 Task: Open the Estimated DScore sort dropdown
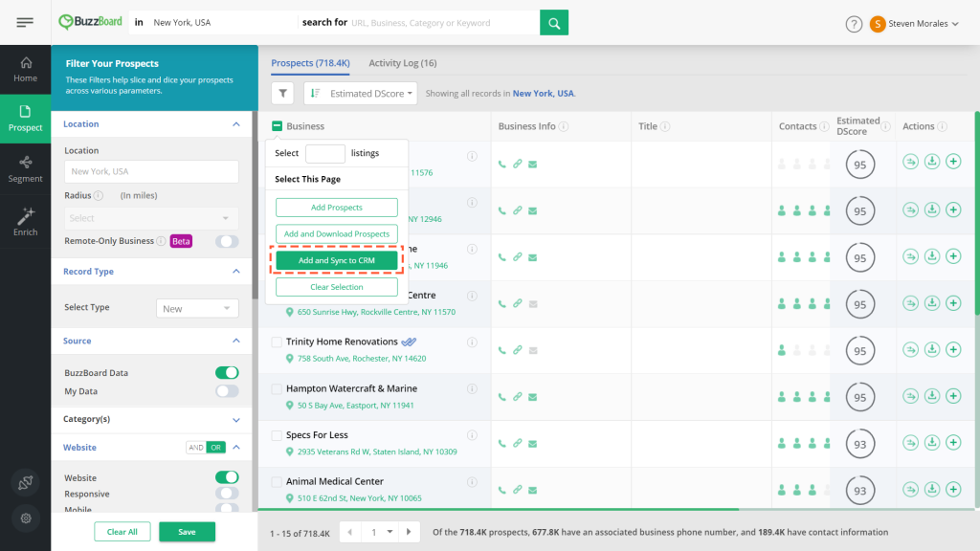[361, 93]
